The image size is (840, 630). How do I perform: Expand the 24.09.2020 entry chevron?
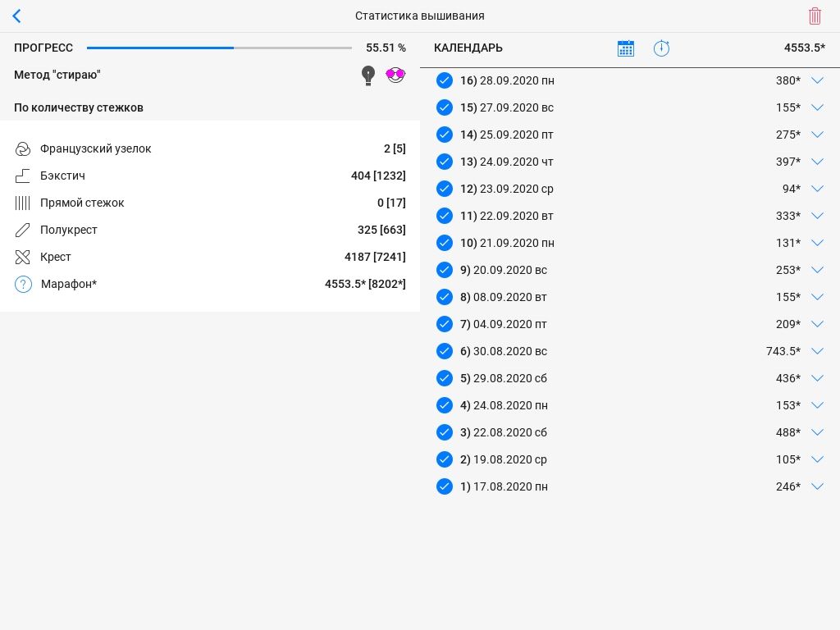click(x=817, y=162)
